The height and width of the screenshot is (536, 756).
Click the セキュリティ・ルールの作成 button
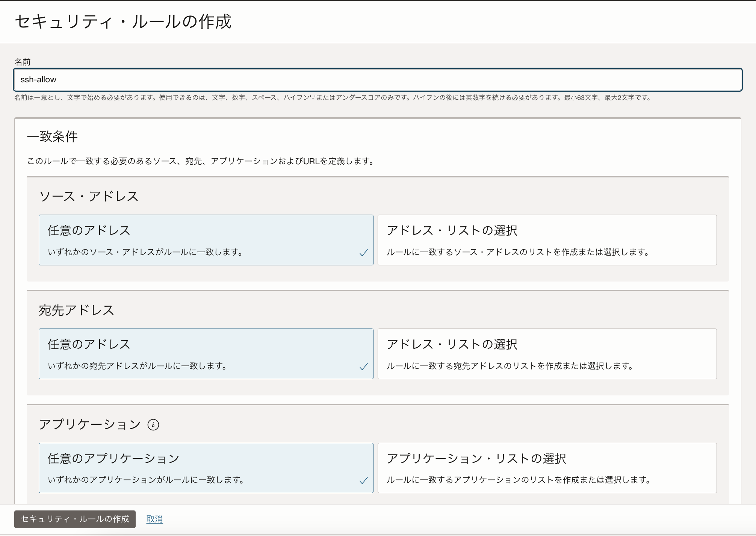coord(74,519)
